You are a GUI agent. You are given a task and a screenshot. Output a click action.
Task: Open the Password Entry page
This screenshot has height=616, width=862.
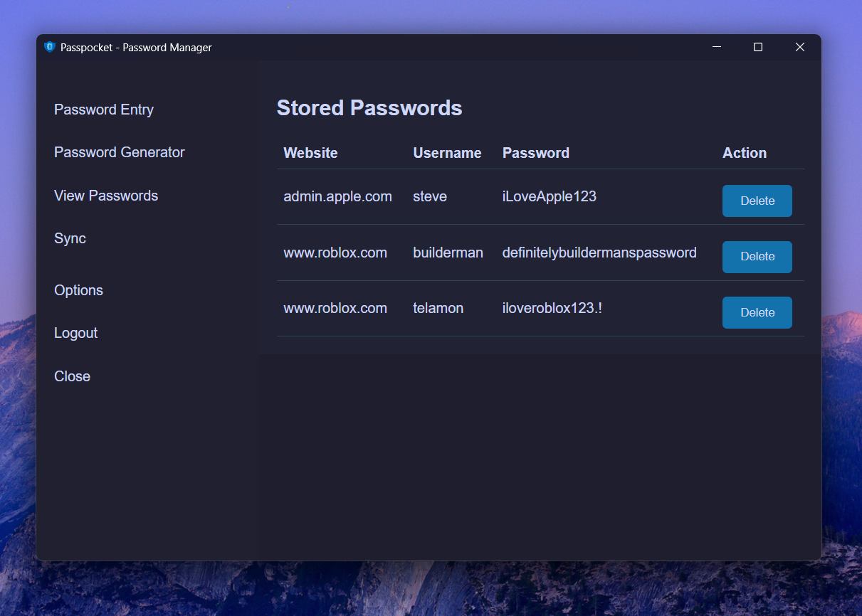pos(104,110)
